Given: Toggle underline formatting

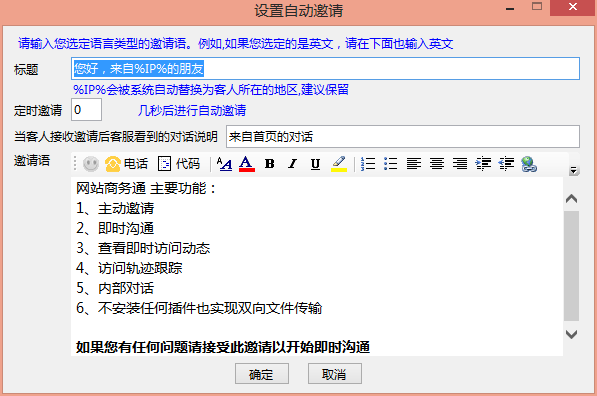Looking at the screenshot, I should (315, 164).
